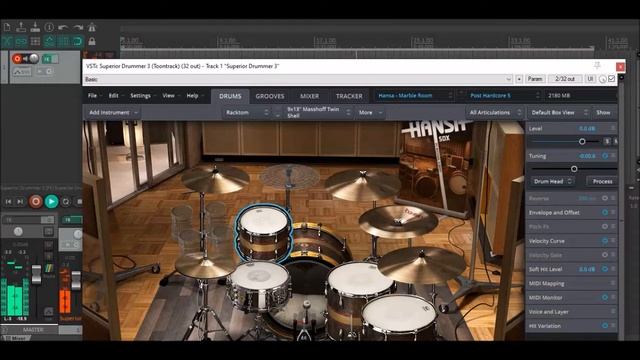640x360 pixels.
Task: Go to project end in transport
Action: tap(20, 202)
